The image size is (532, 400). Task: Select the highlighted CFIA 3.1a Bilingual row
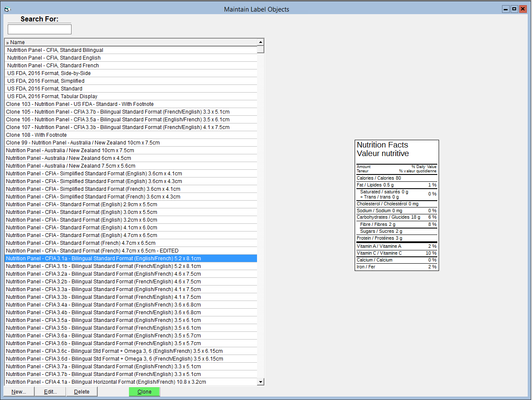pos(131,259)
